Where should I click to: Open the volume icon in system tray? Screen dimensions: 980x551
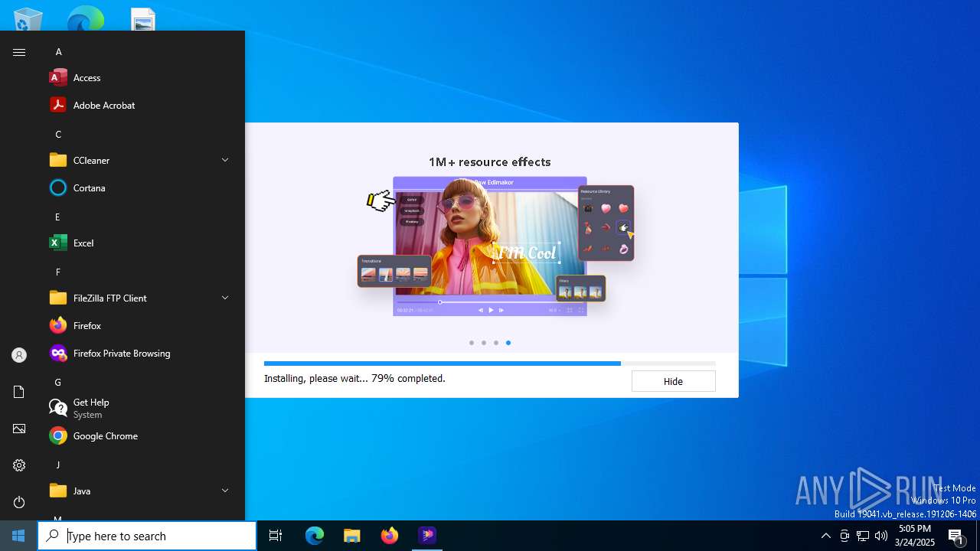click(881, 536)
